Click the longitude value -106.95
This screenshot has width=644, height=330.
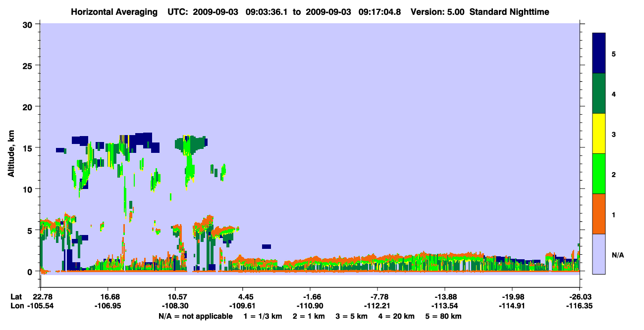108,306
